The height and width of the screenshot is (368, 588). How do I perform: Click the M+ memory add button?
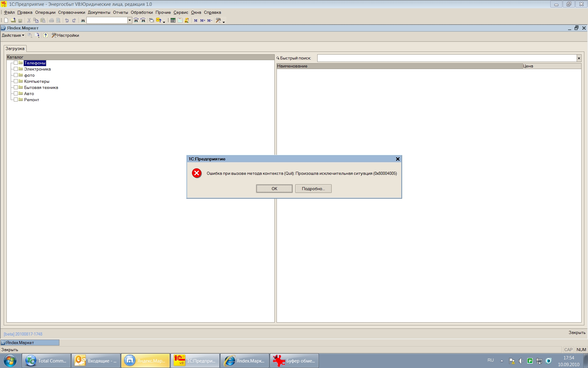203,21
